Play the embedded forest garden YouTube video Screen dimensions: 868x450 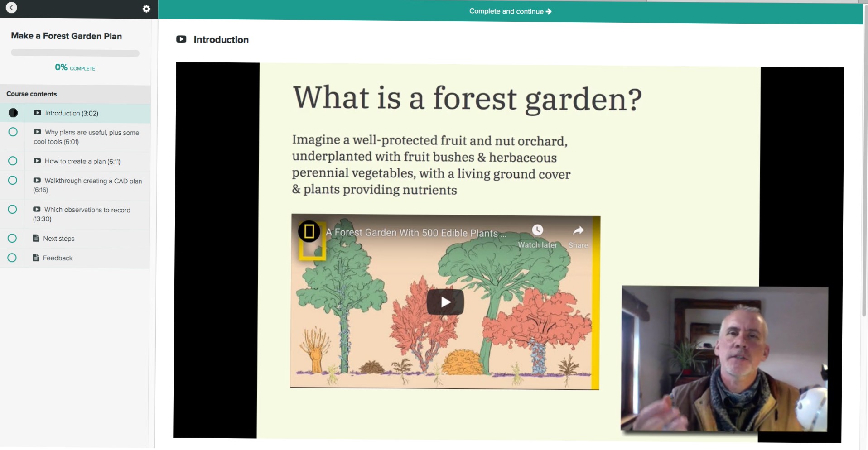(x=445, y=302)
